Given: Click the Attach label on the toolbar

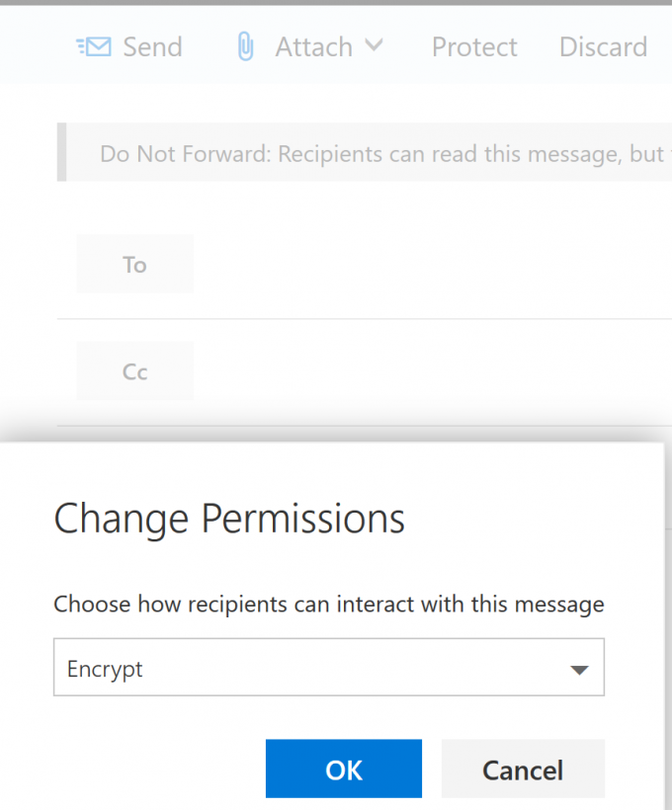Looking at the screenshot, I should point(313,45).
